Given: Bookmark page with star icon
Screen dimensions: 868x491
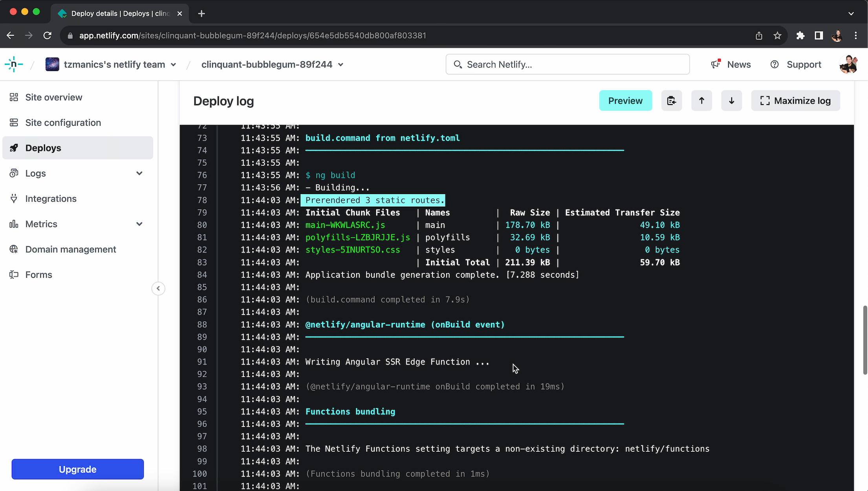Looking at the screenshot, I should (x=777, y=36).
